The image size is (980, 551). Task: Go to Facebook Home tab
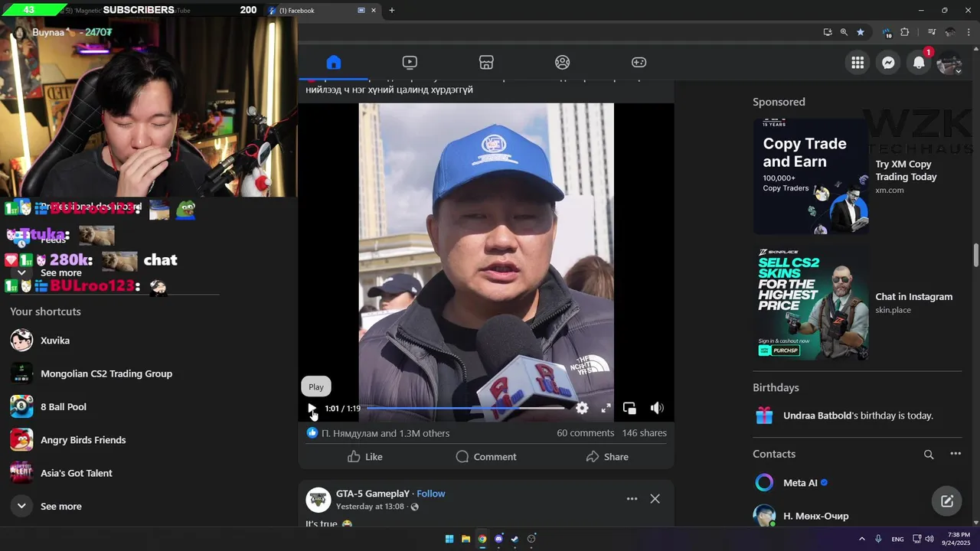333,63
